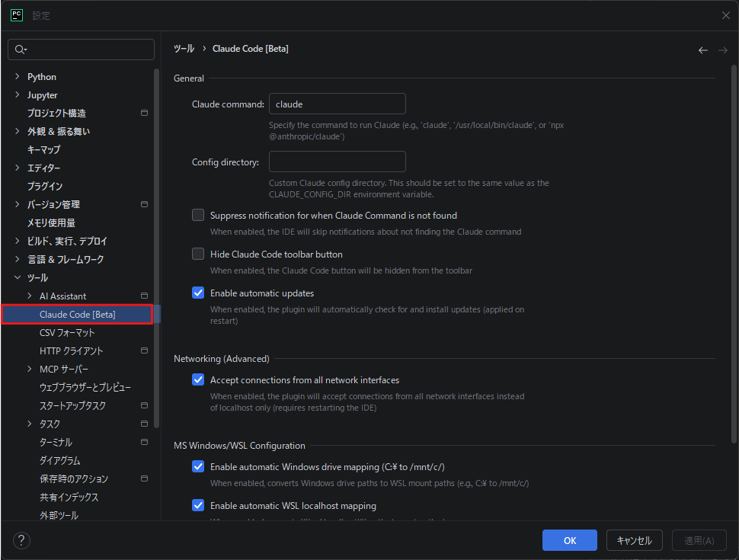Viewport: 739px width, 560px height.
Task: Collapse the ツール tree section
Action: tap(18, 278)
